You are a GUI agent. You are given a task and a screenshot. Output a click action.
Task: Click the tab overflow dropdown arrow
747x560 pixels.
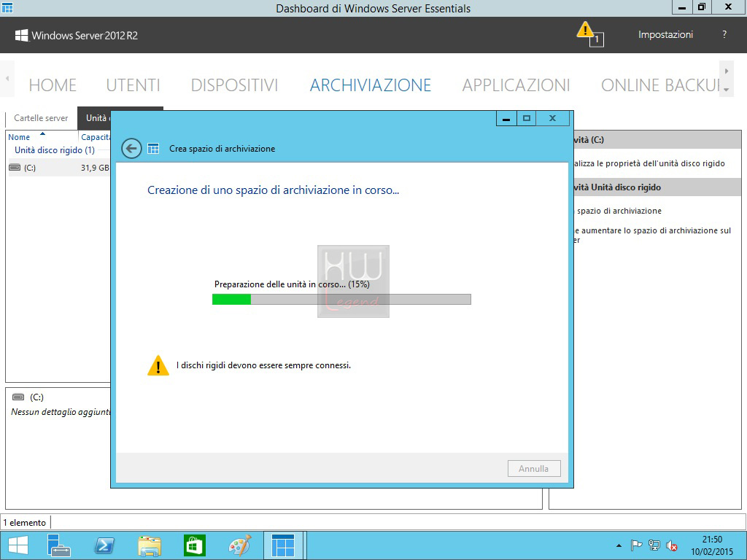pyautogui.click(x=726, y=89)
